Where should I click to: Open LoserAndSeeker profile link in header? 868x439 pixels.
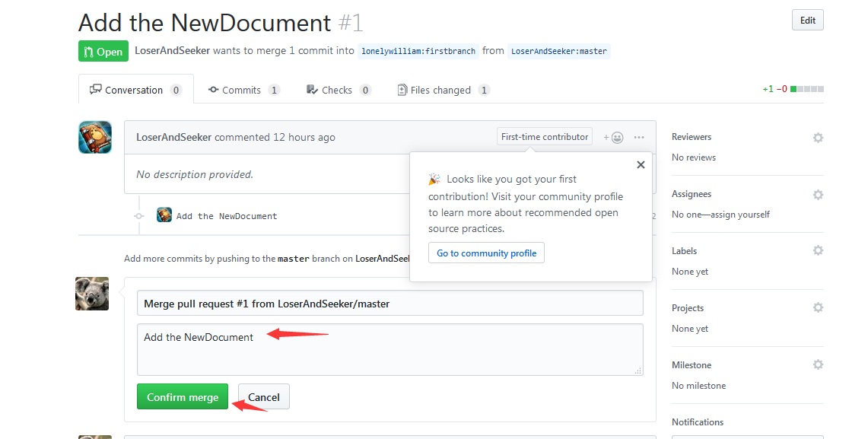172,50
